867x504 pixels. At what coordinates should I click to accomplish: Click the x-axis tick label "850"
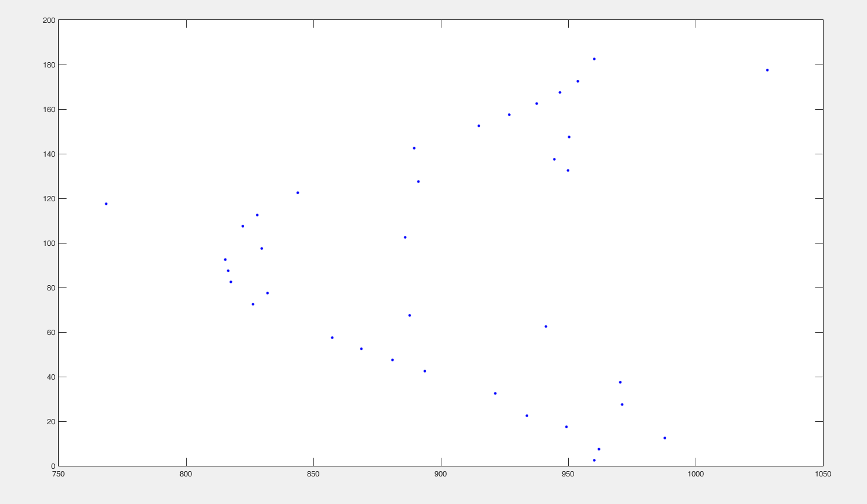tap(313, 474)
